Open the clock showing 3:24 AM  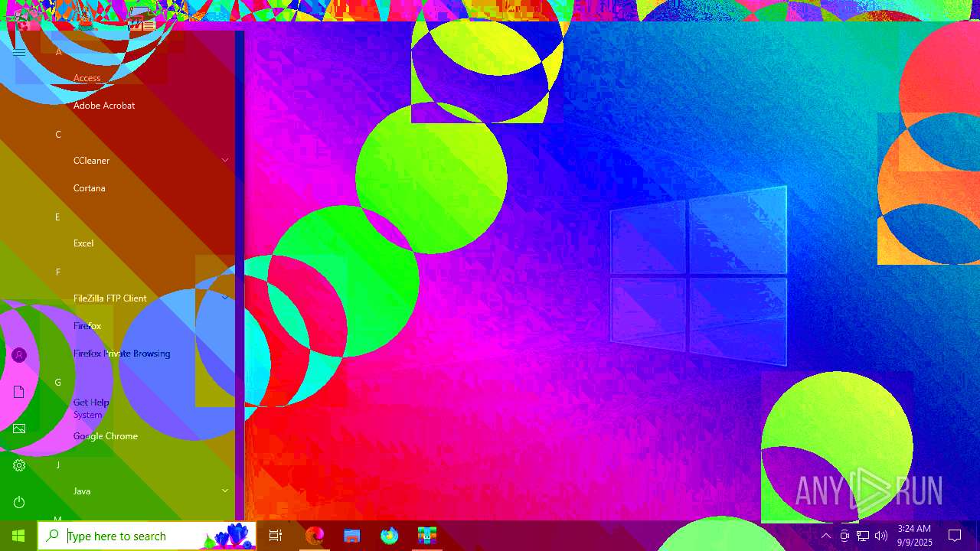pos(914,536)
